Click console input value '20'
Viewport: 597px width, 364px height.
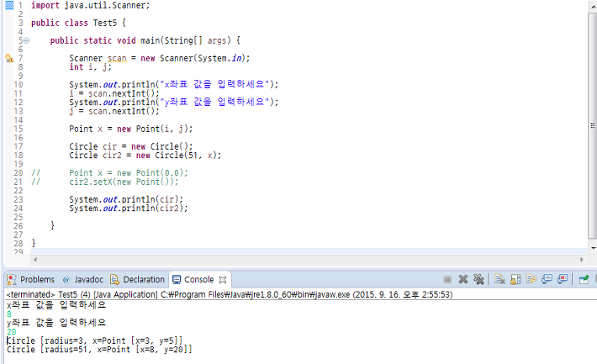(12, 332)
